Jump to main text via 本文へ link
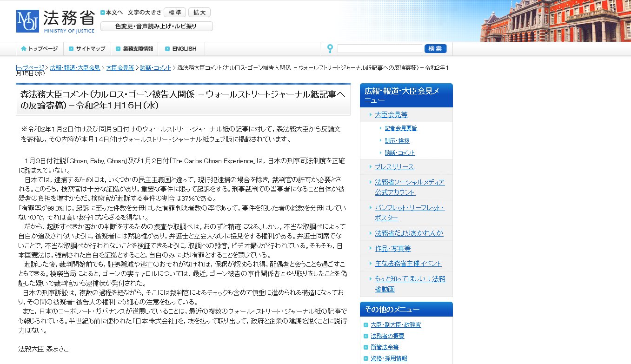Screen dimensions: 631x364 coord(114,13)
